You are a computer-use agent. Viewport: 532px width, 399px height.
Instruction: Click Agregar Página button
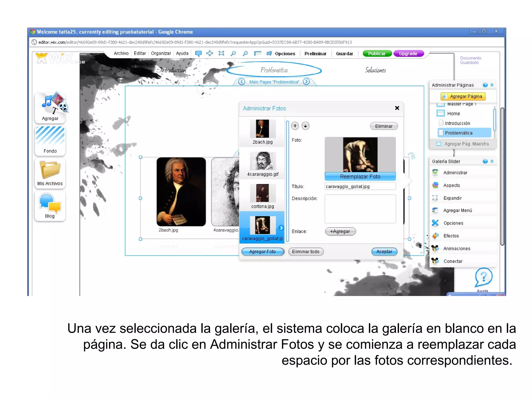(x=463, y=96)
